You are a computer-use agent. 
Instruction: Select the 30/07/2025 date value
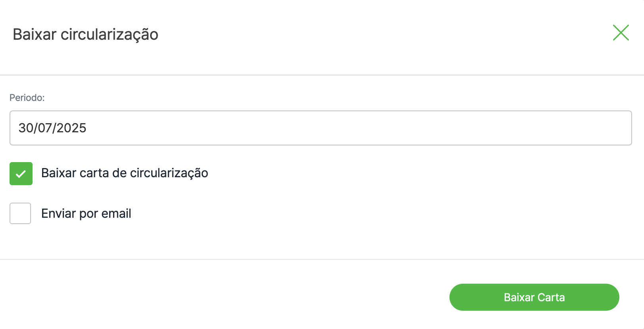52,128
